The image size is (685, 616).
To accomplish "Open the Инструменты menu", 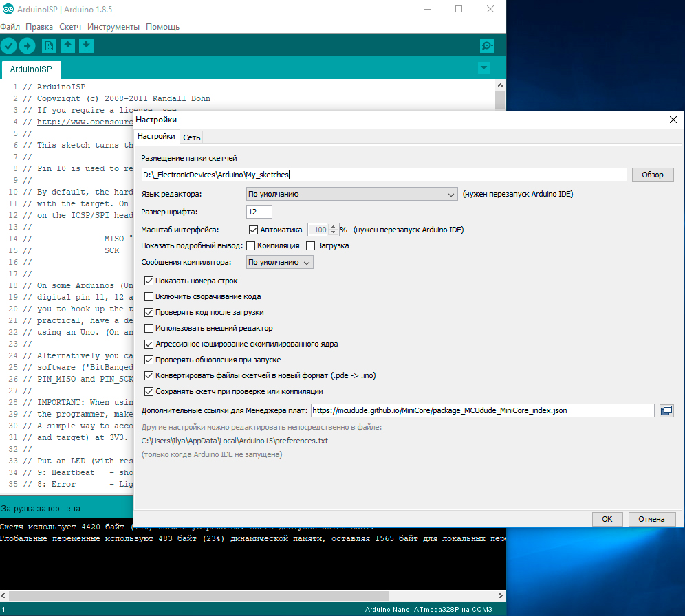I will point(113,27).
